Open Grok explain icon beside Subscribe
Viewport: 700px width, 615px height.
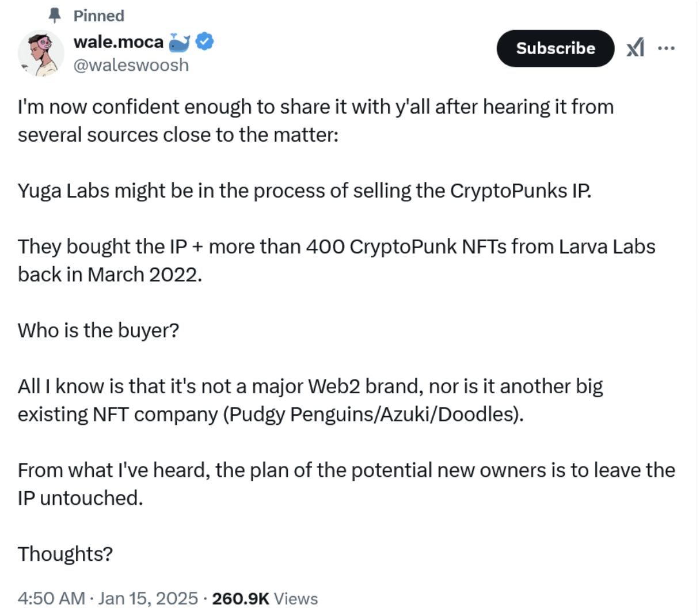[635, 48]
